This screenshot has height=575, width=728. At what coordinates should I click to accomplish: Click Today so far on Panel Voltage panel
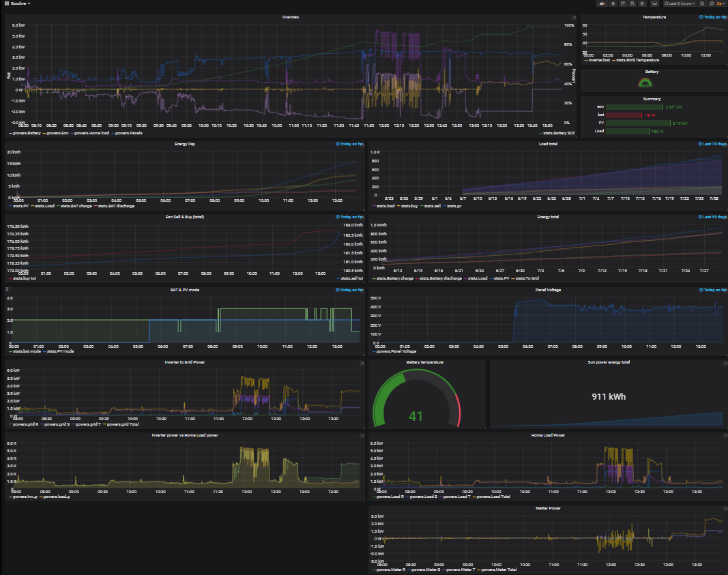tap(715, 290)
